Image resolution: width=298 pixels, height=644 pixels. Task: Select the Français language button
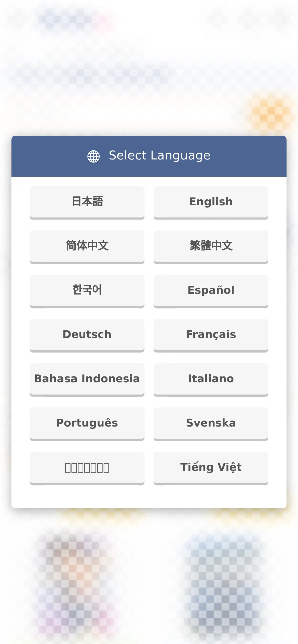click(211, 335)
